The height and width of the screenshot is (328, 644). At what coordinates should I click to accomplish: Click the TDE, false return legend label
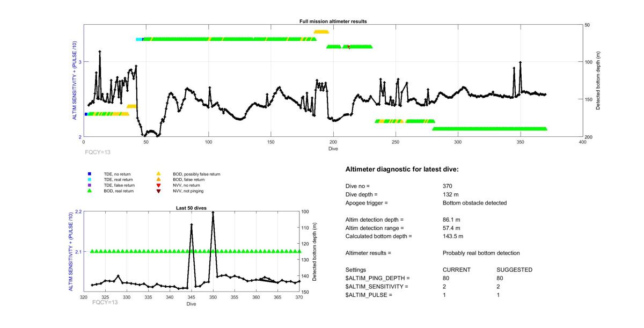[x=119, y=185]
